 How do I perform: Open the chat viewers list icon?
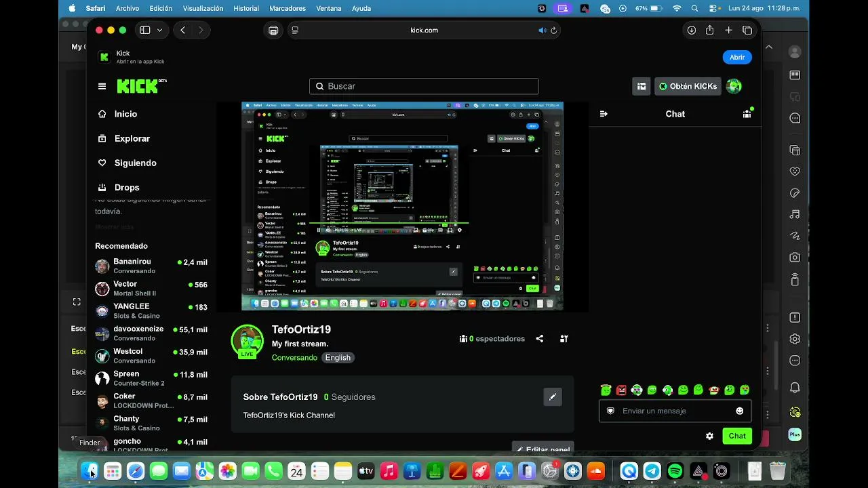tap(747, 114)
